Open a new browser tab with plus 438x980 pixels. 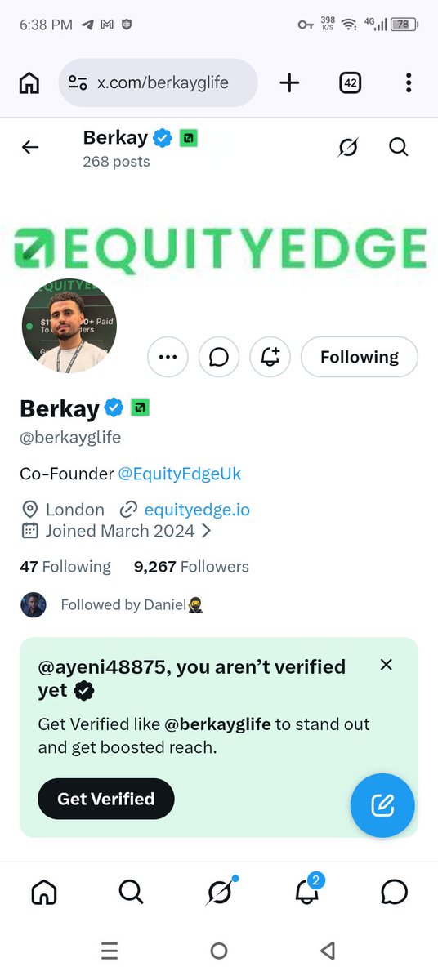289,82
